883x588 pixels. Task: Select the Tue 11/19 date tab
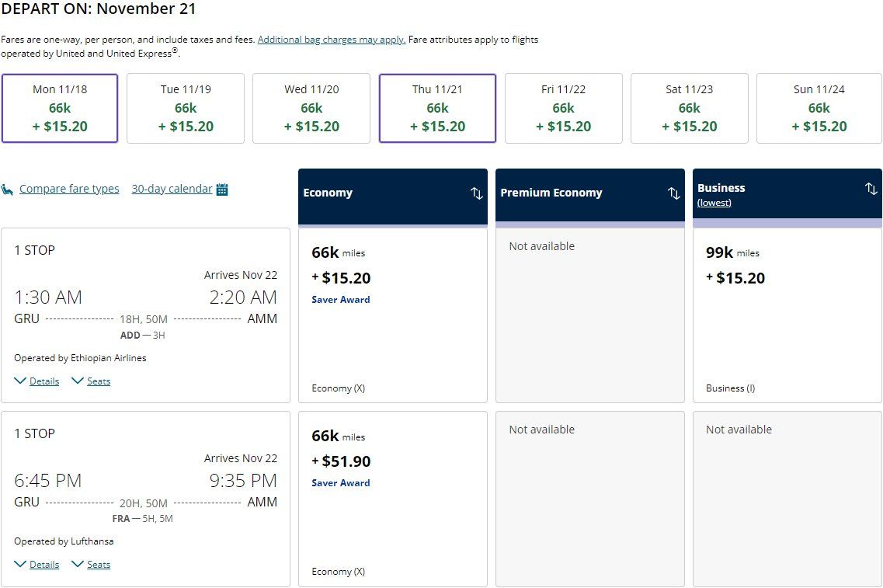(186, 108)
